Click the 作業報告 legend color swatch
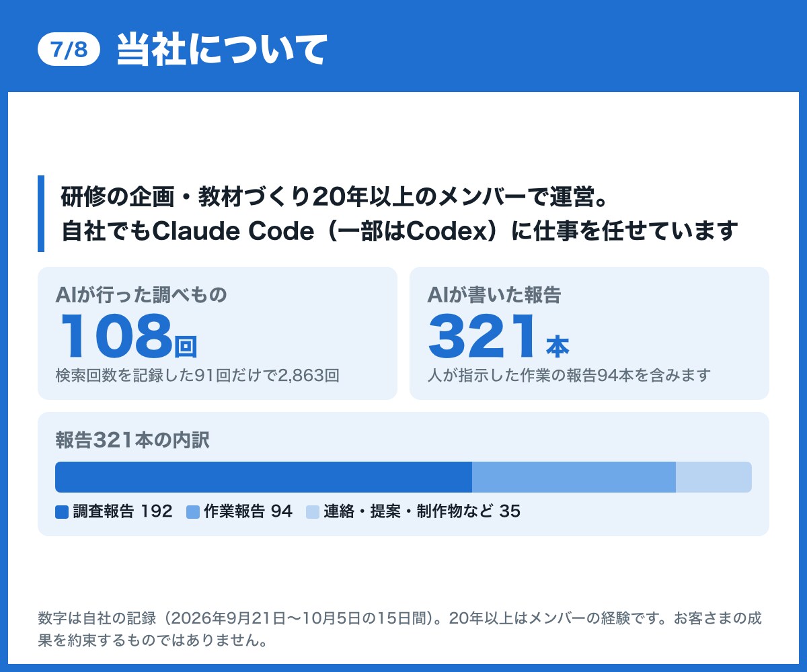 pyautogui.click(x=192, y=512)
